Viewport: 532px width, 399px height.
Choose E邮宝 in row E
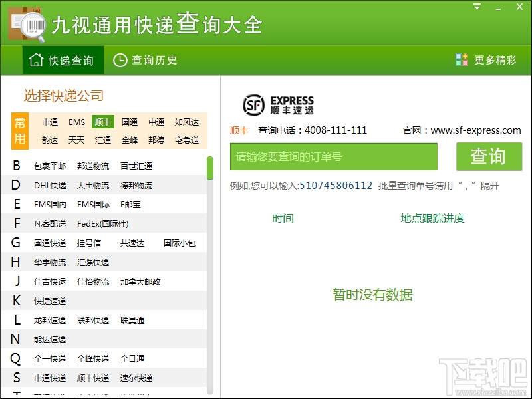coord(130,205)
